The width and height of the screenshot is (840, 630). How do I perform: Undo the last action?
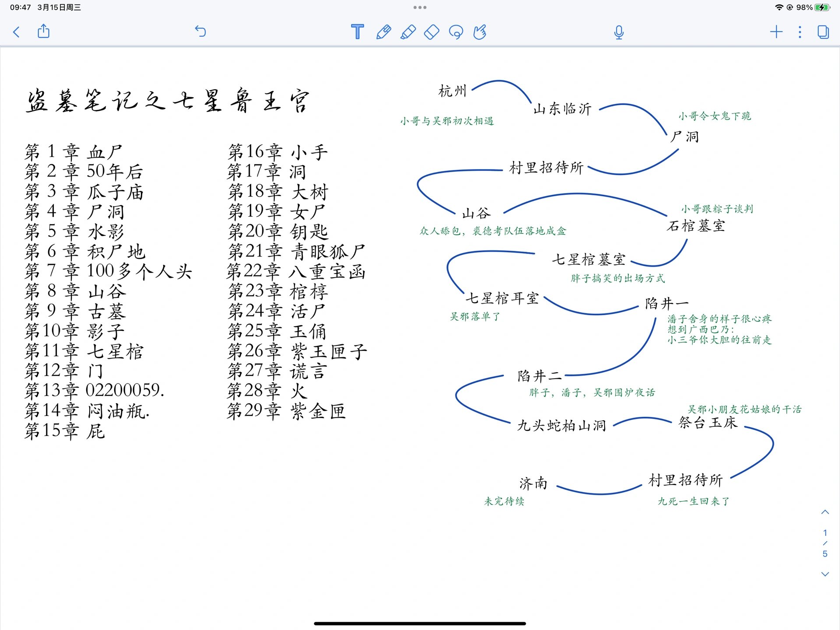200,32
